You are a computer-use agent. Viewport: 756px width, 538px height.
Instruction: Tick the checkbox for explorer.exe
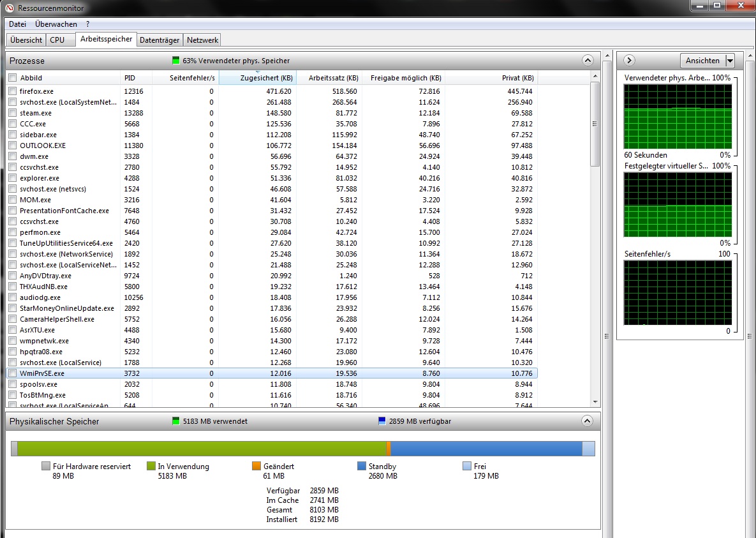[x=13, y=177]
